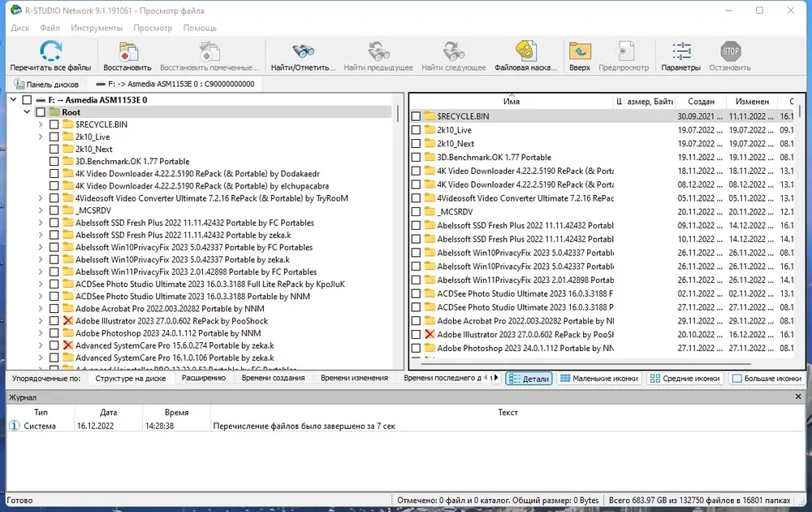The image size is (812, 512).
Task: Sort by Времени изменения
Action: coord(354,378)
